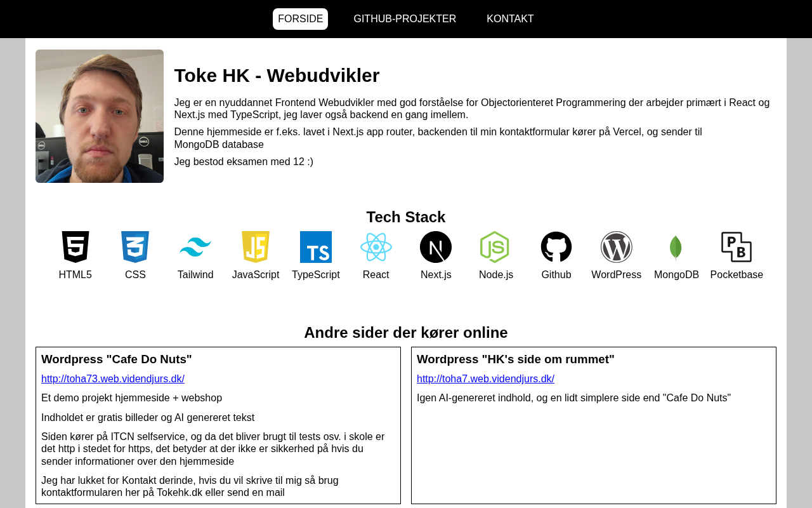812x508 pixels.
Task: Click paragraph Jeg har lukket for Kontakt
Action: coord(190,486)
